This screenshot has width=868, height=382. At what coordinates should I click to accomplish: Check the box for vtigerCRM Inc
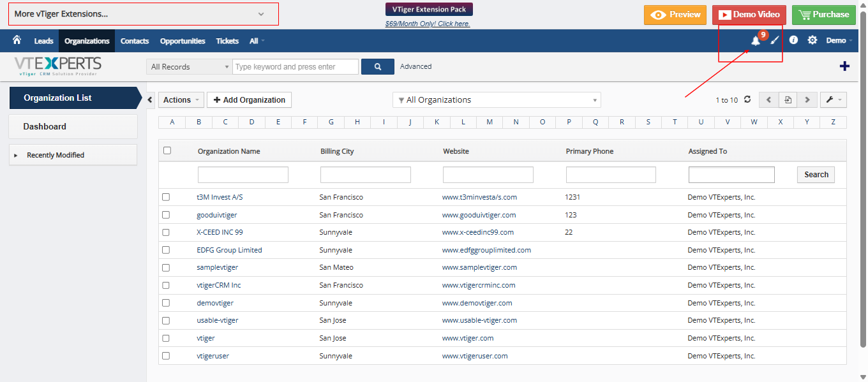(166, 285)
